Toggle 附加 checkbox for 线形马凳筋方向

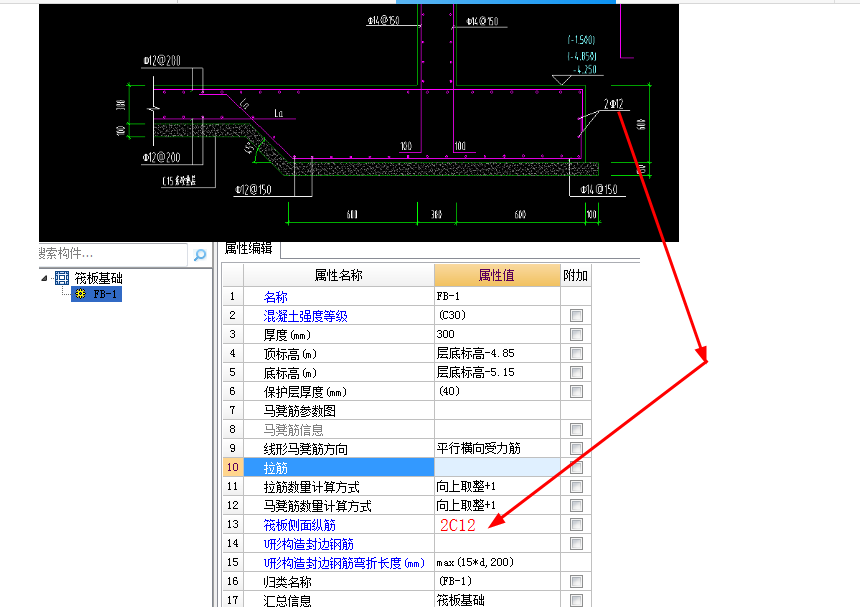(576, 449)
